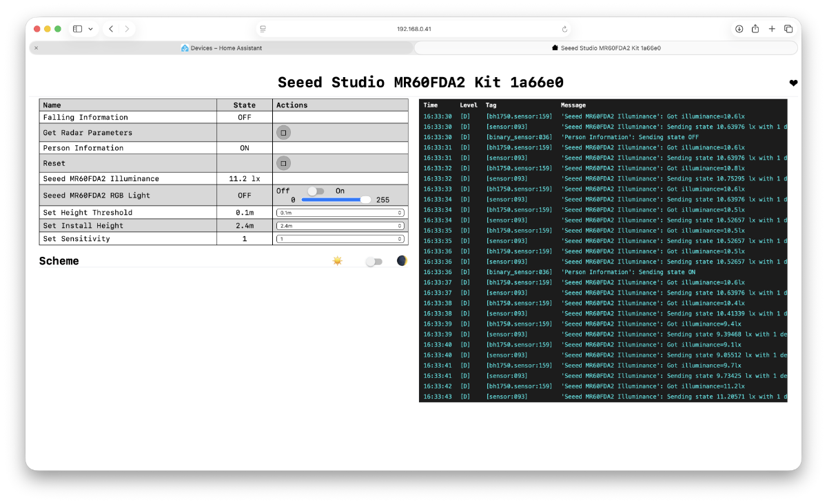Viewport: 827px width, 504px height.
Task: Click the 11.2 lx illuminance state value
Action: pyautogui.click(x=245, y=179)
